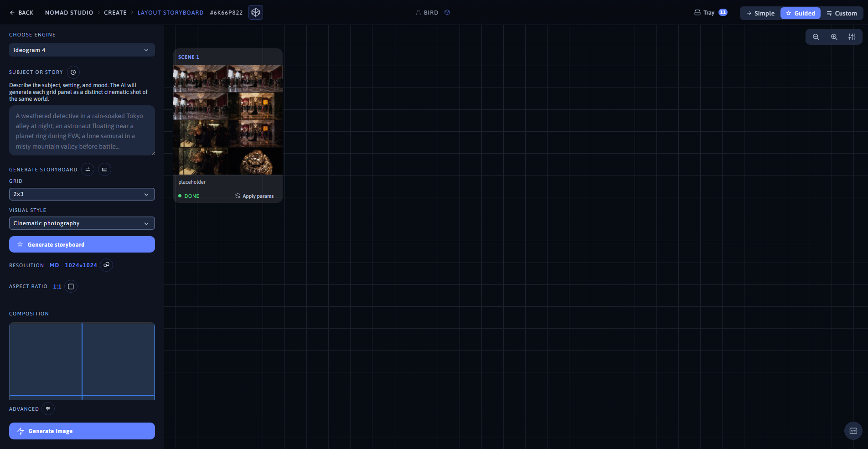Viewport: 868px width, 449px height.
Task: Go back with the BACK arrow
Action: (21, 13)
